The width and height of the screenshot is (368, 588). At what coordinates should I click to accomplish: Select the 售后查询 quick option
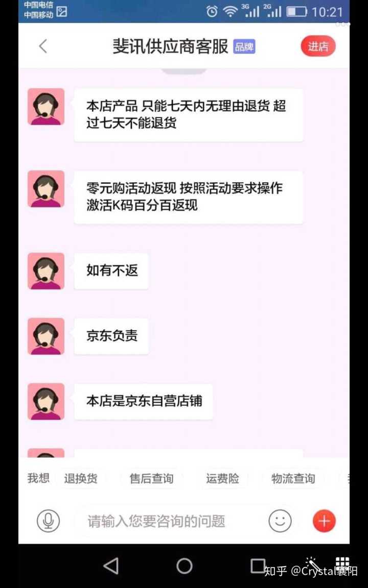tap(151, 478)
